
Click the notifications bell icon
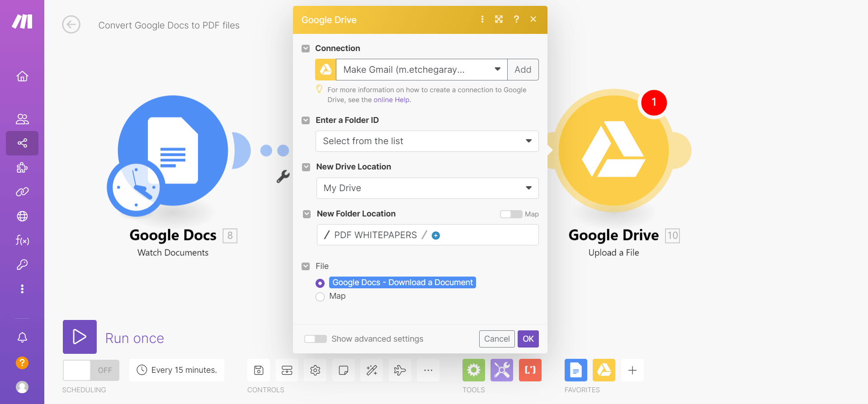22,337
